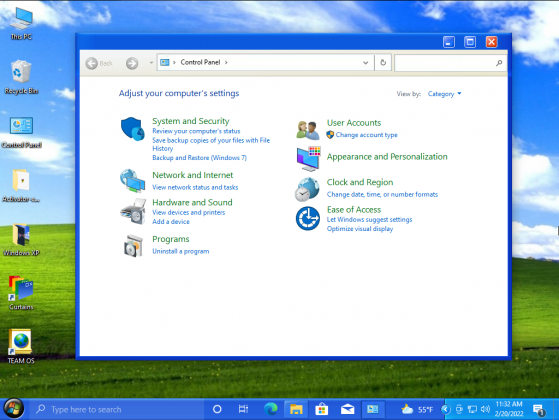This screenshot has width=559, height=420.
Task: Click the Back arrow in Control Panel
Action: click(92, 63)
